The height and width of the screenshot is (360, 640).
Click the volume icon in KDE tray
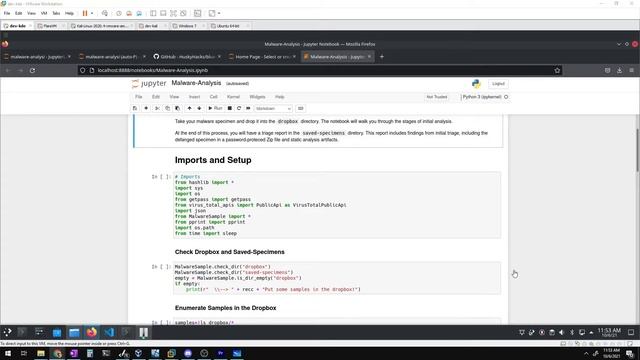pyautogui.click(x=562, y=332)
